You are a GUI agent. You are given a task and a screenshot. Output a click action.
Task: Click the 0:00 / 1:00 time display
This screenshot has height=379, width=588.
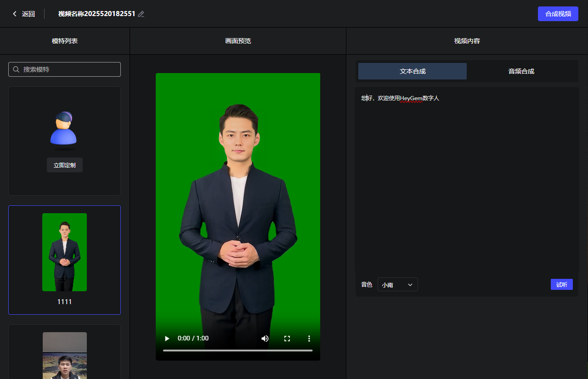tap(193, 339)
